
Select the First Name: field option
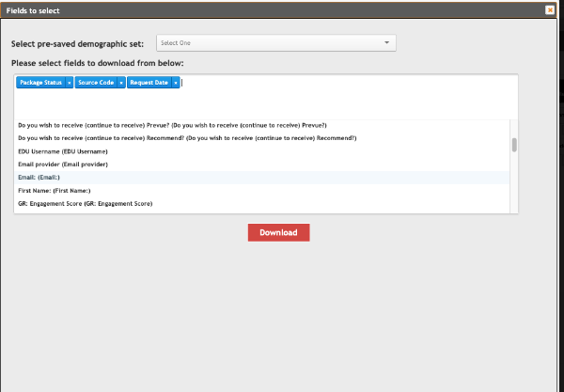(x=262, y=191)
